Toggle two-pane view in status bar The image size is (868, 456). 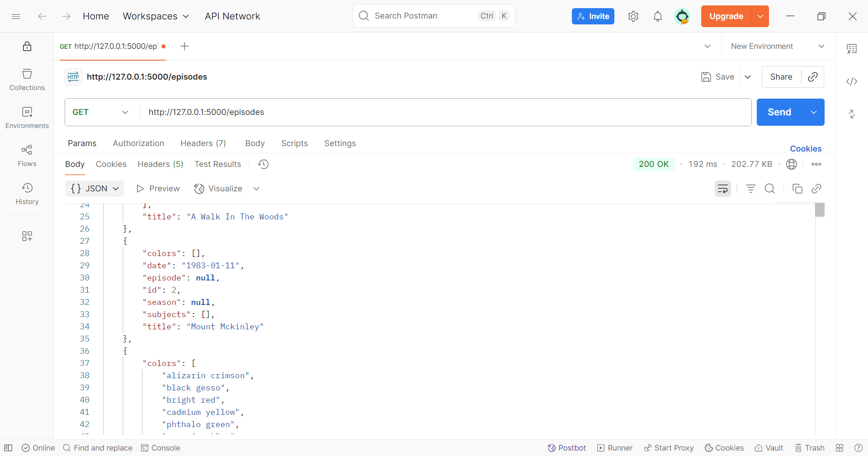click(x=840, y=448)
